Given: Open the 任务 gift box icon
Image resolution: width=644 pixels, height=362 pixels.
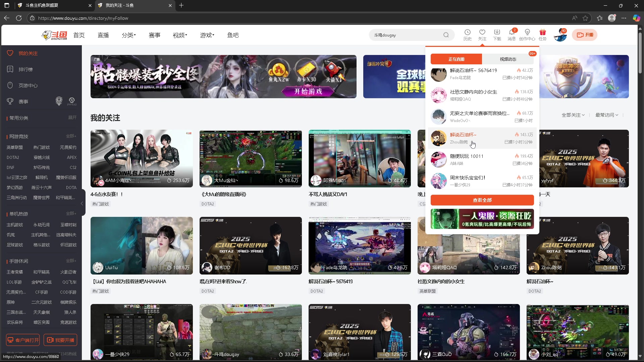Looking at the screenshot, I should (x=543, y=35).
